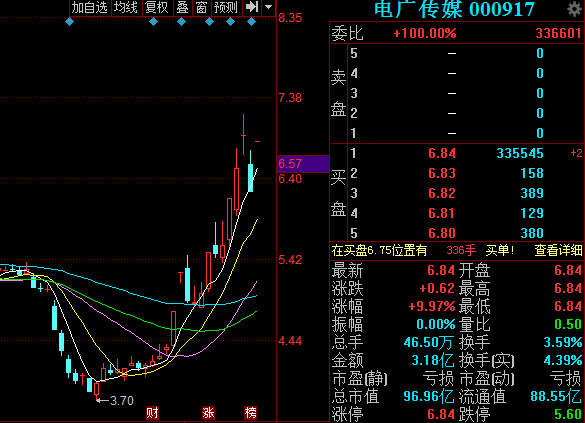
Task: Click the 财 marker at chart bottom
Action: point(152,413)
